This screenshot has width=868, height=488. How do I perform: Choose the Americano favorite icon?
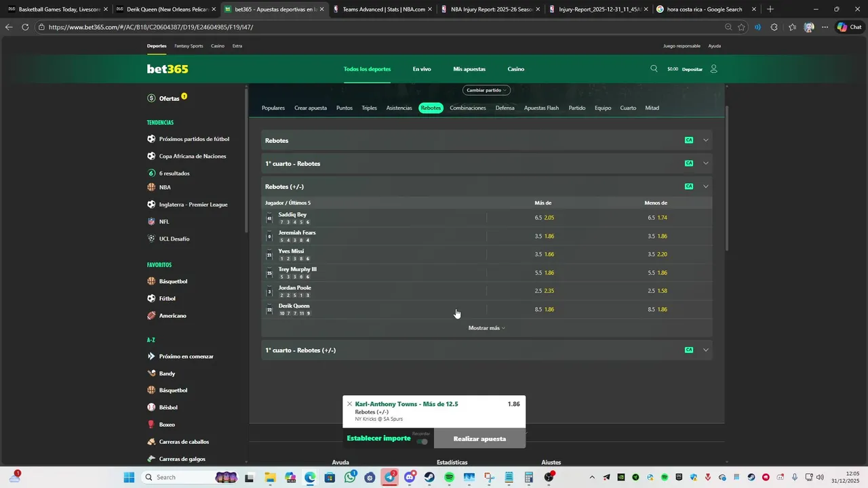click(x=151, y=316)
